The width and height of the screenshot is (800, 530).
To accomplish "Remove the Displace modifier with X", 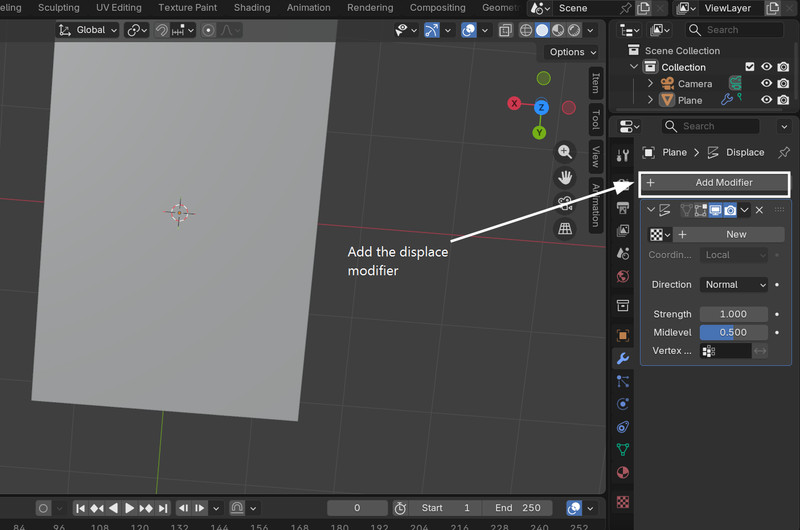I will coord(759,210).
